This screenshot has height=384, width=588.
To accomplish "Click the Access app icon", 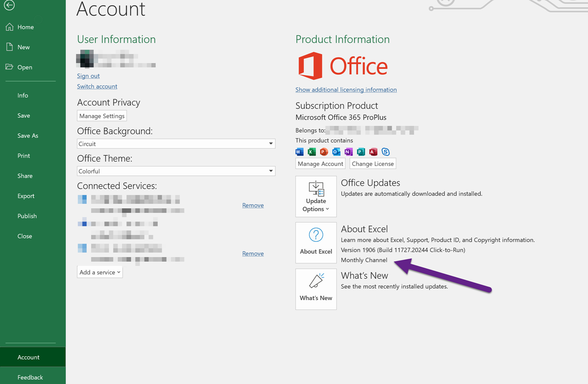I will [x=373, y=152].
